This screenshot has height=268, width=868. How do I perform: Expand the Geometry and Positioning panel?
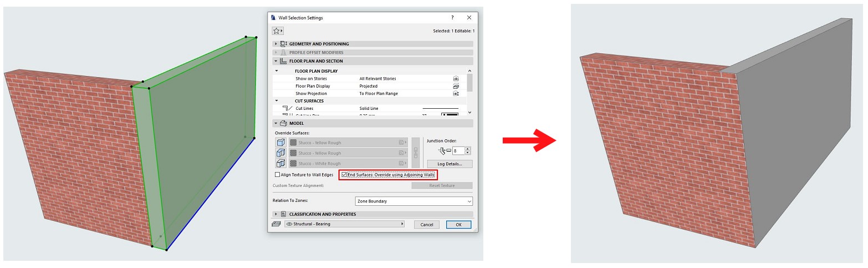tap(276, 44)
